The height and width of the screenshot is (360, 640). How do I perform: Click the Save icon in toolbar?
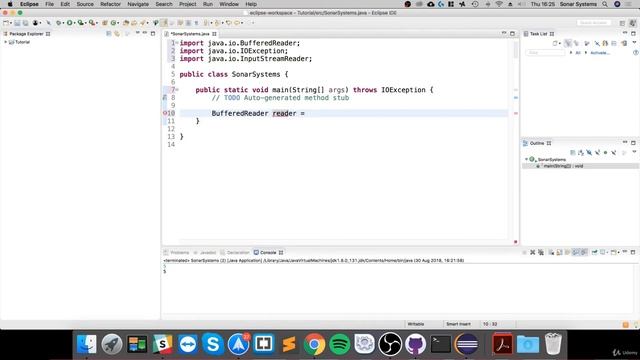coord(17,23)
